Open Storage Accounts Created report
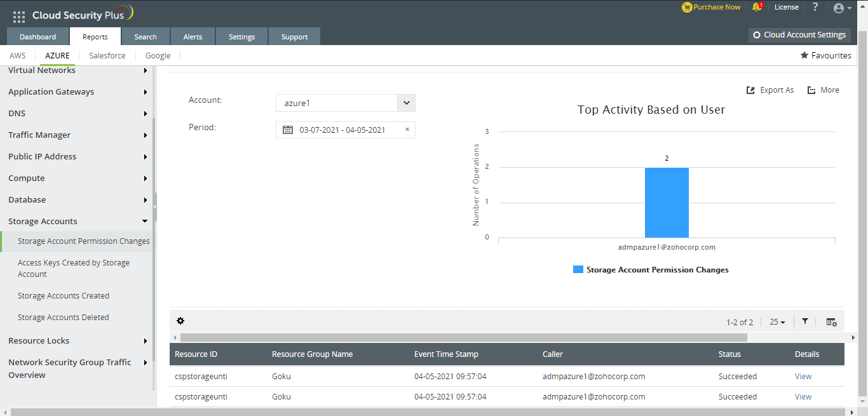Screen dimensions: 868x416 [64, 296]
